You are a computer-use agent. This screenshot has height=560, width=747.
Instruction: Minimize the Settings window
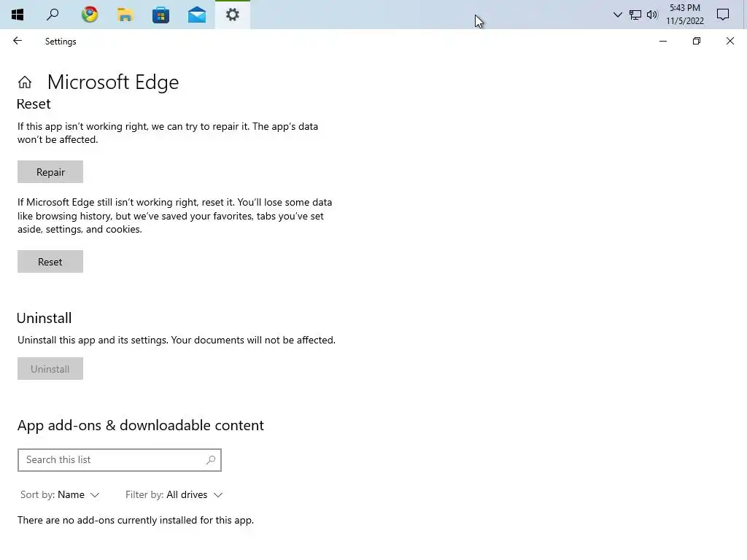point(662,41)
